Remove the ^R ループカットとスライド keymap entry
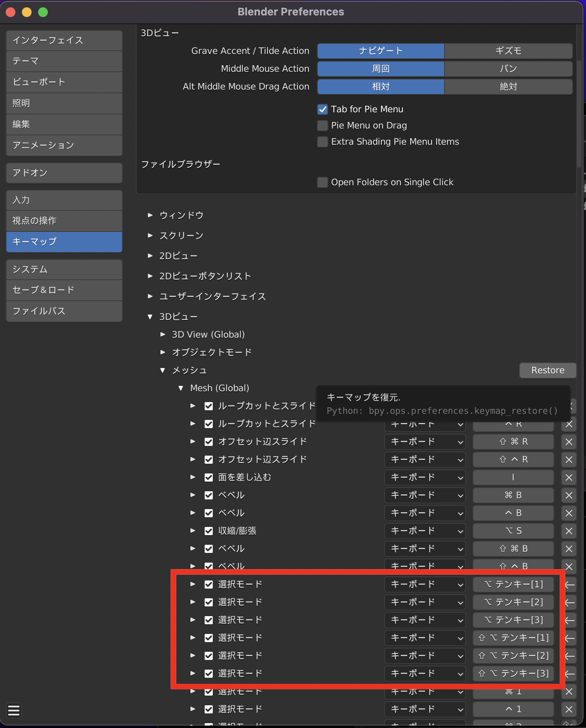The width and height of the screenshot is (586, 728). (569, 424)
